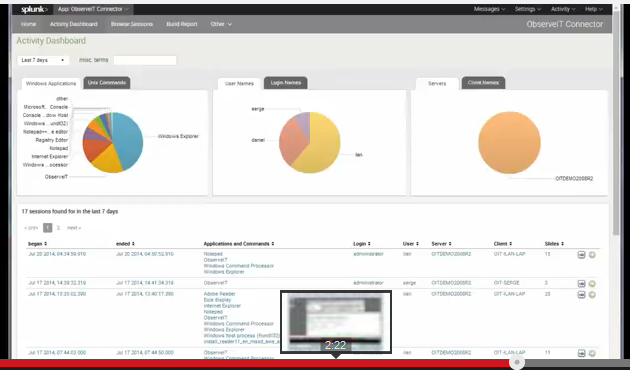Viewport: 630px width, 370px height.
Task: Switch to the Login Names tab
Action: coord(286,83)
